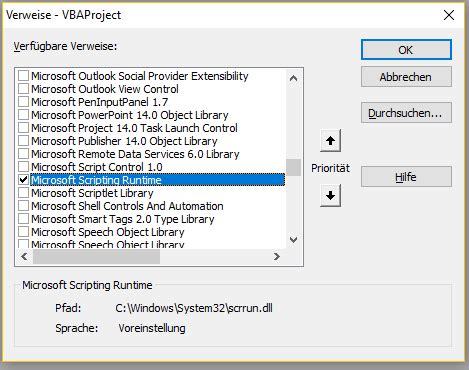469x370 pixels.
Task: Click the vertical scrollbar thumb
Action: (x=293, y=167)
